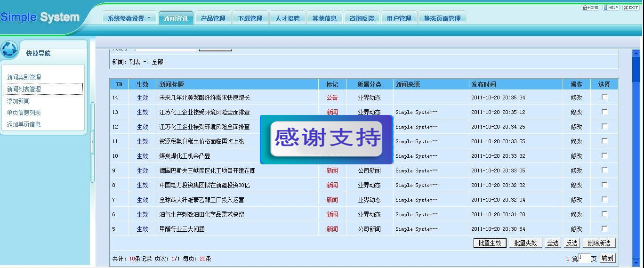Click 修改 for news ID 13
Viewport: 644px width, 268px height.
pos(576,112)
